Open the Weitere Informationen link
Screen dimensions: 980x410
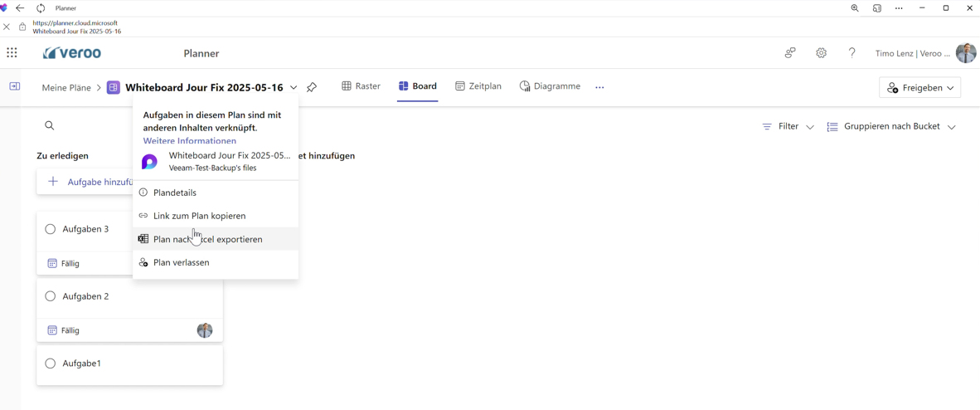tap(189, 141)
